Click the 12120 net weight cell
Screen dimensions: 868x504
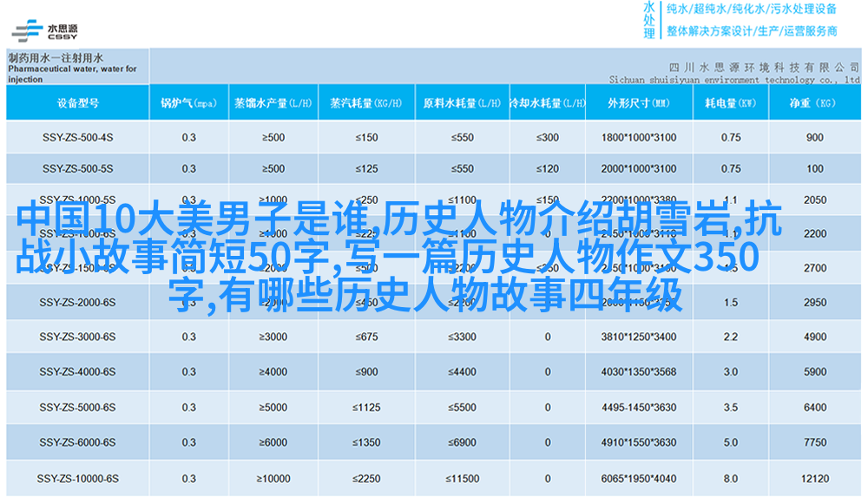tap(815, 479)
